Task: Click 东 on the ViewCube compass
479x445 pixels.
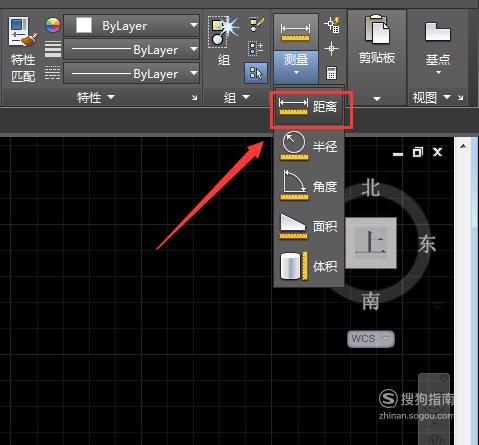Action: click(x=427, y=244)
